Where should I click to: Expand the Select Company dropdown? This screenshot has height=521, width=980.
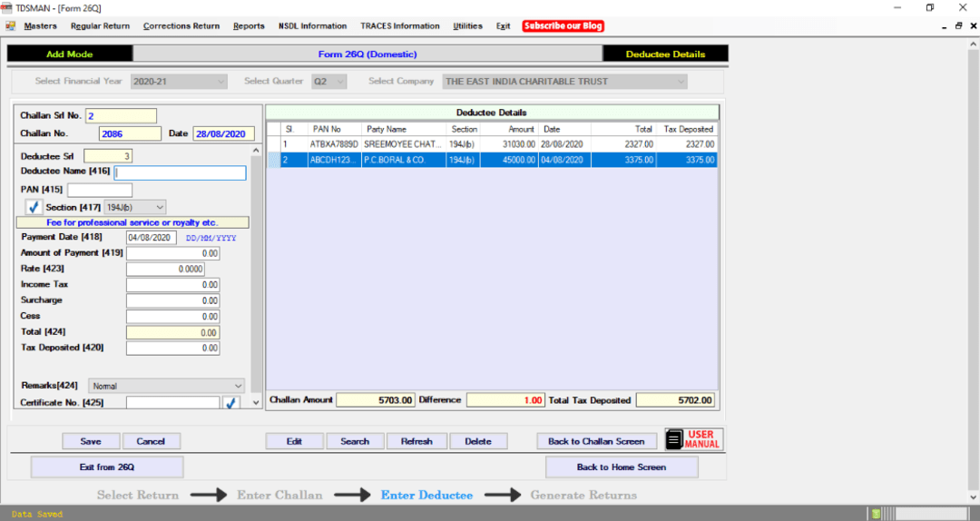(x=565, y=82)
